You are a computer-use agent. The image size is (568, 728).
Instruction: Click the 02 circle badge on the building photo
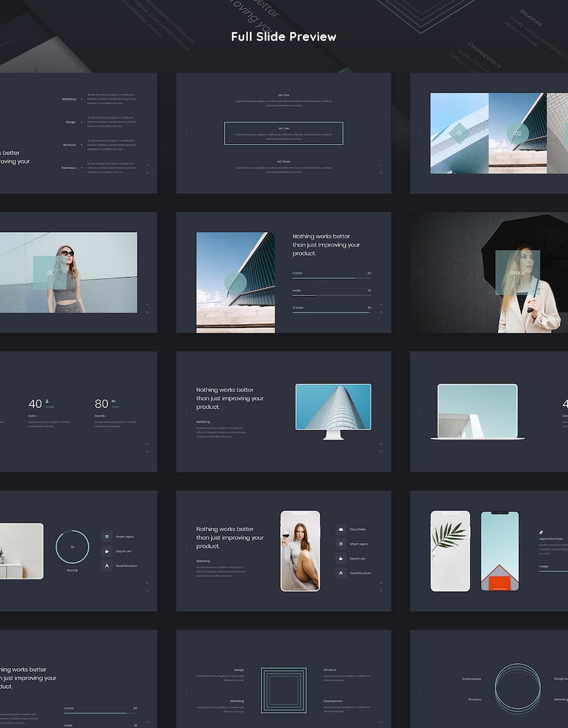pos(518,133)
